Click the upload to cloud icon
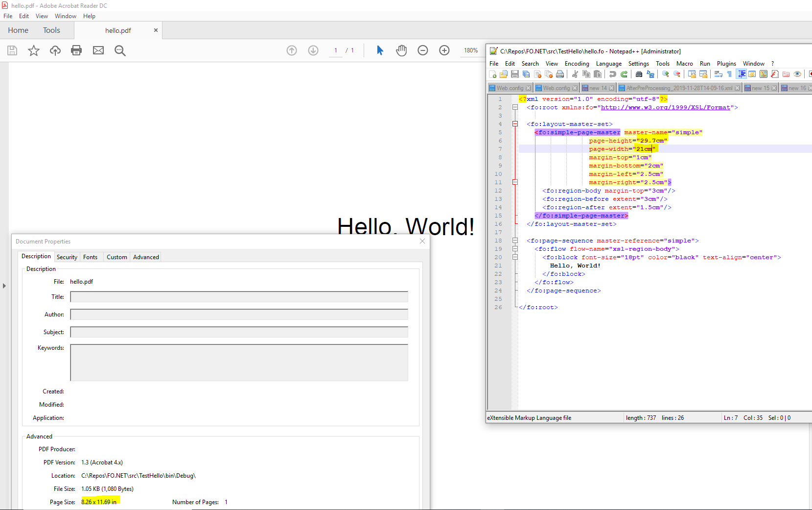 click(55, 50)
